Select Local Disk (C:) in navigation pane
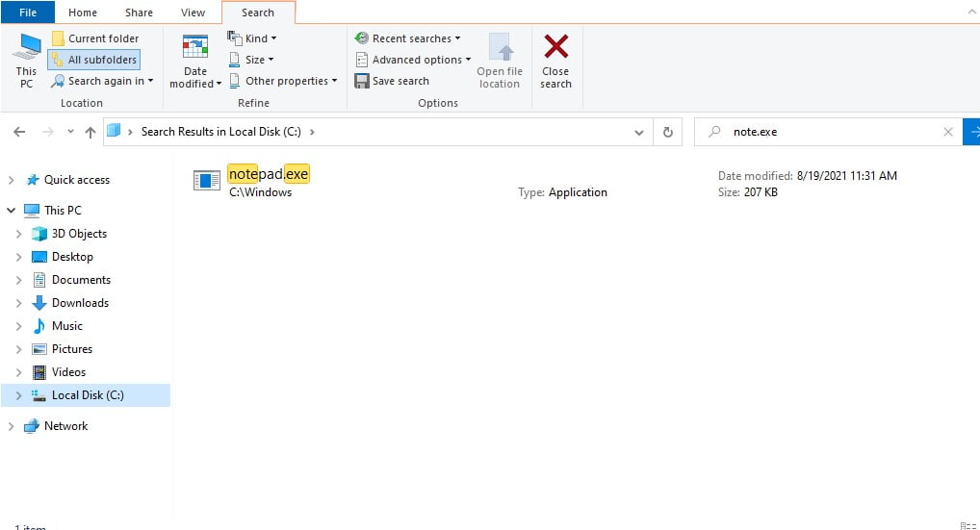Image resolution: width=980 pixels, height=530 pixels. tap(88, 395)
